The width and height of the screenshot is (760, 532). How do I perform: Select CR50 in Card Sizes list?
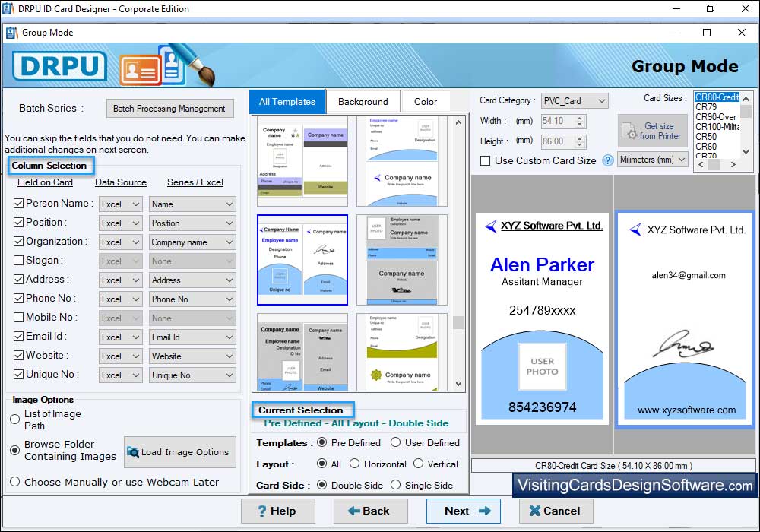(x=717, y=137)
